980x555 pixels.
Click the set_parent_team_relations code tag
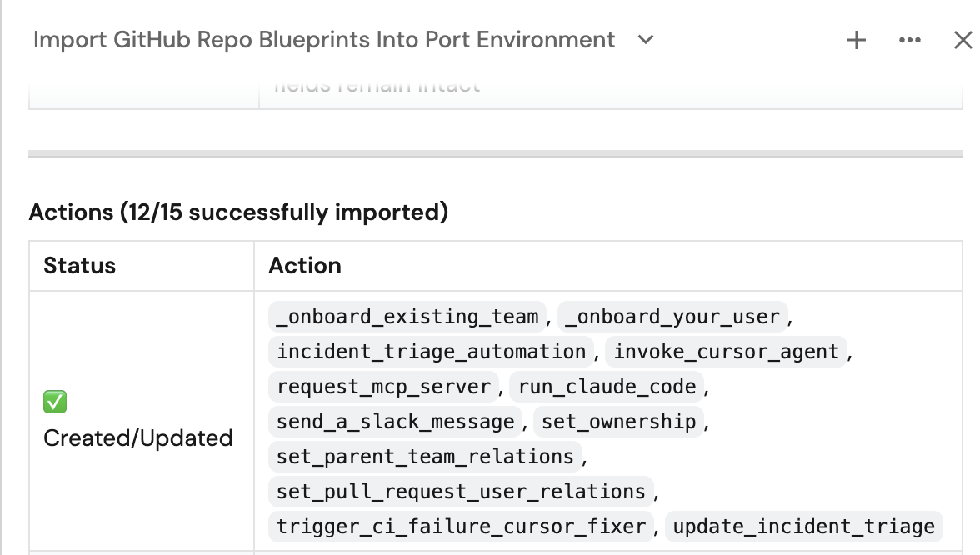coord(426,457)
